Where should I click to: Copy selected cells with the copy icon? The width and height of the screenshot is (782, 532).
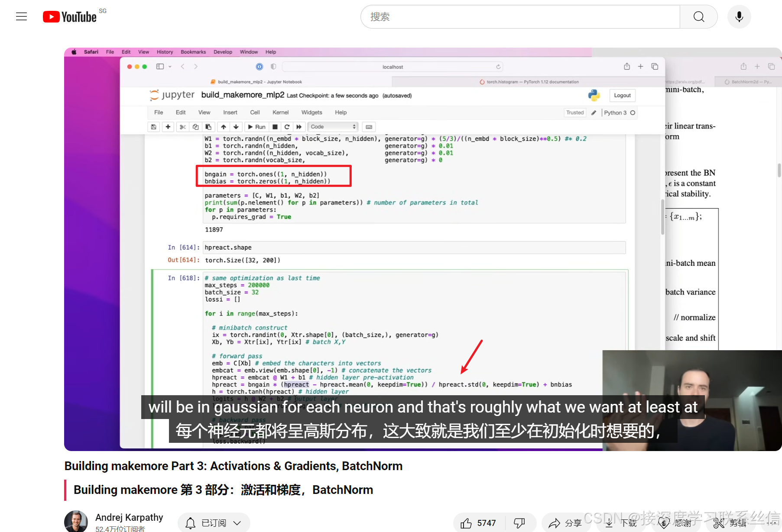click(195, 127)
